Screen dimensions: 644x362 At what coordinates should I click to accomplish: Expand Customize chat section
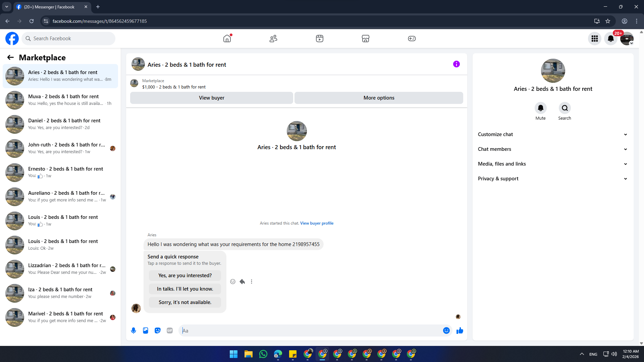click(553, 134)
